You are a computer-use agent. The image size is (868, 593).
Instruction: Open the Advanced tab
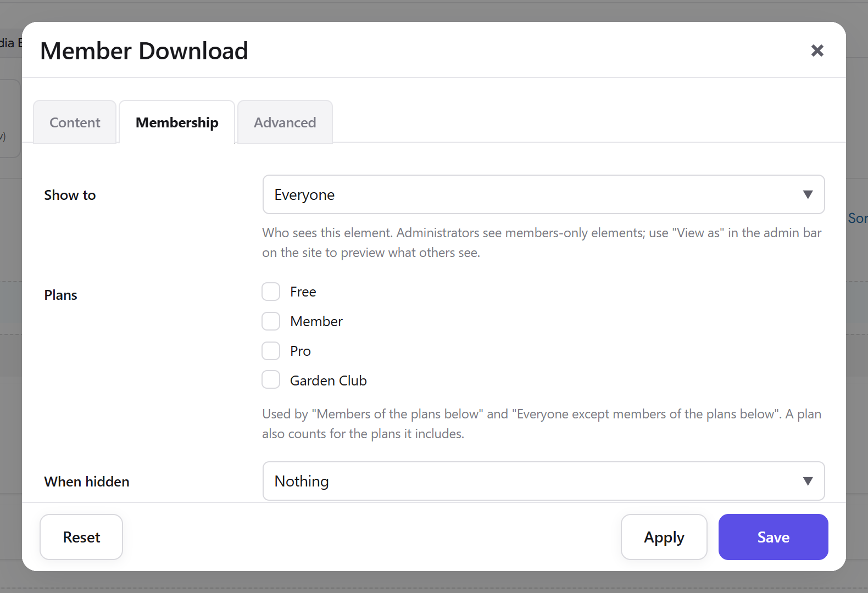tap(285, 122)
